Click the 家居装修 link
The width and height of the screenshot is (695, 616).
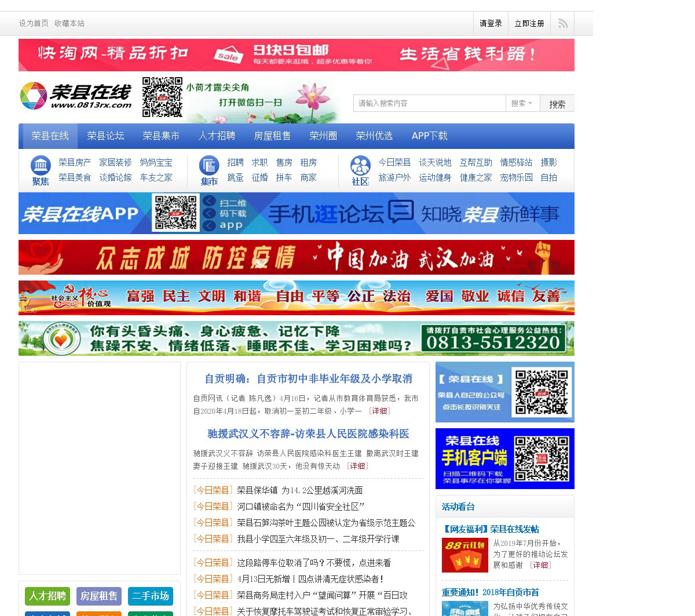pos(115,162)
